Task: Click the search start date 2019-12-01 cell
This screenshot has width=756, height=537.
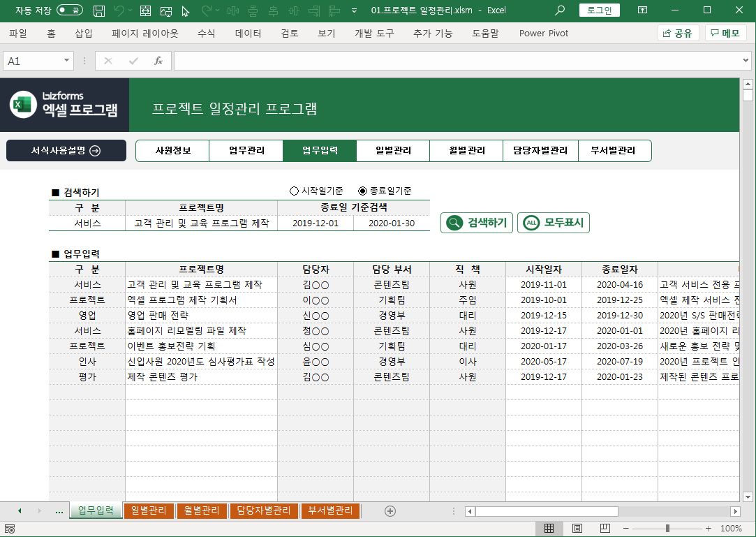Action: (316, 223)
